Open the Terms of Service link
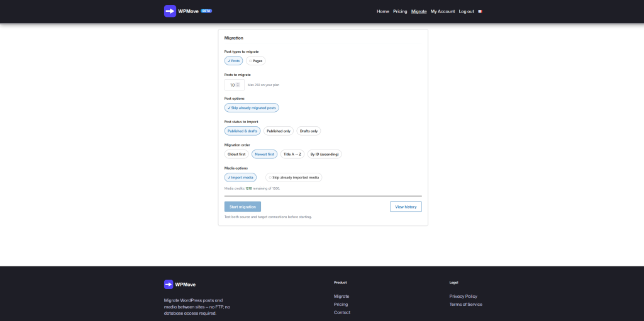This screenshot has width=644, height=321. [x=466, y=305]
